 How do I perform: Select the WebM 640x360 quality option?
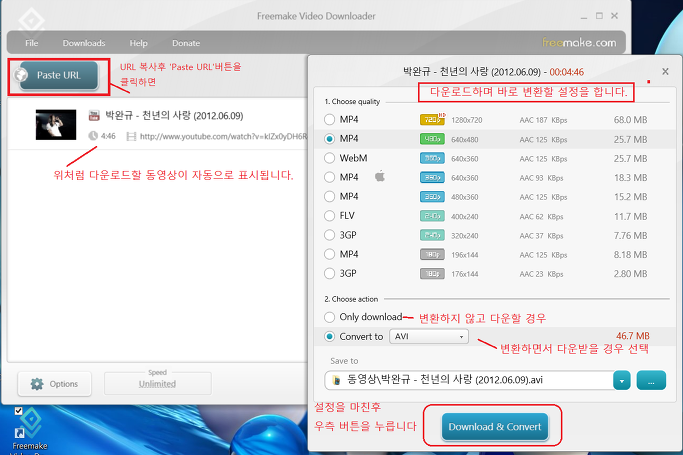pyautogui.click(x=330, y=158)
